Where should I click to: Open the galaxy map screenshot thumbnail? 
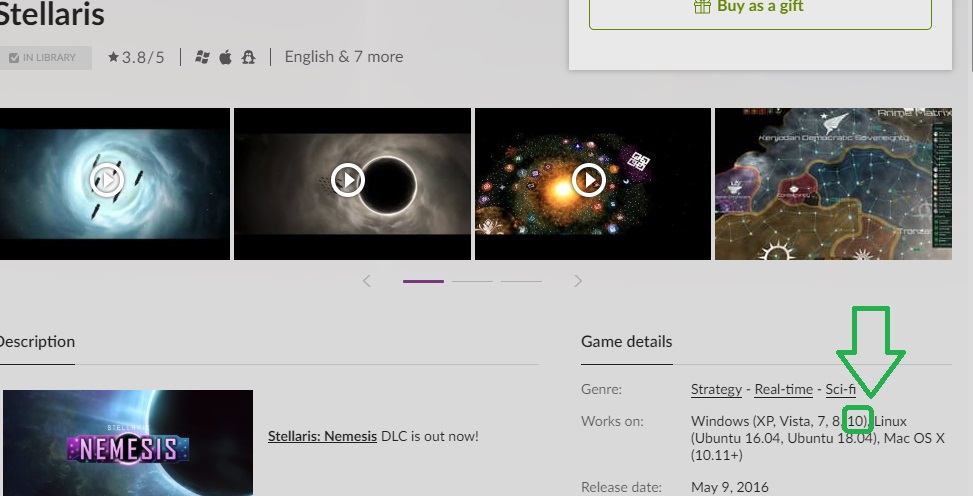coord(833,184)
